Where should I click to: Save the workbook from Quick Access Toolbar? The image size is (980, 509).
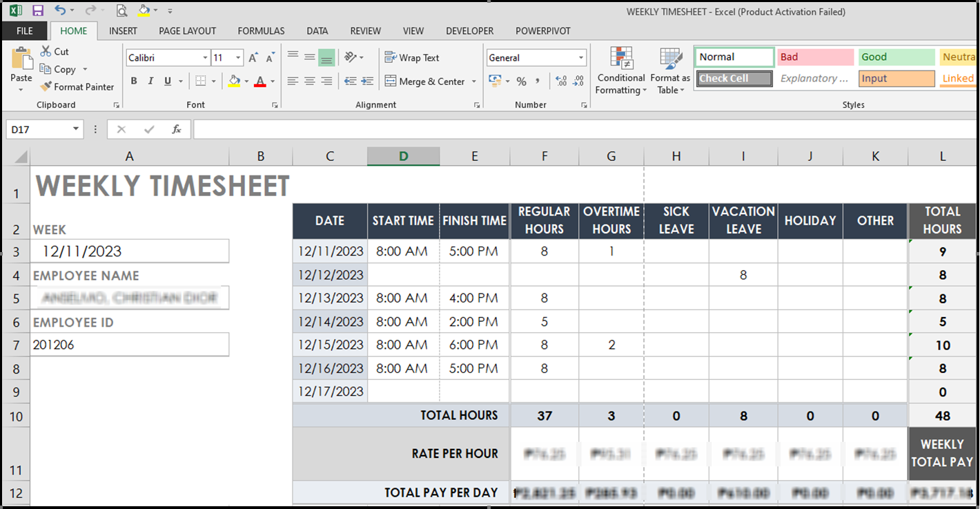click(38, 10)
